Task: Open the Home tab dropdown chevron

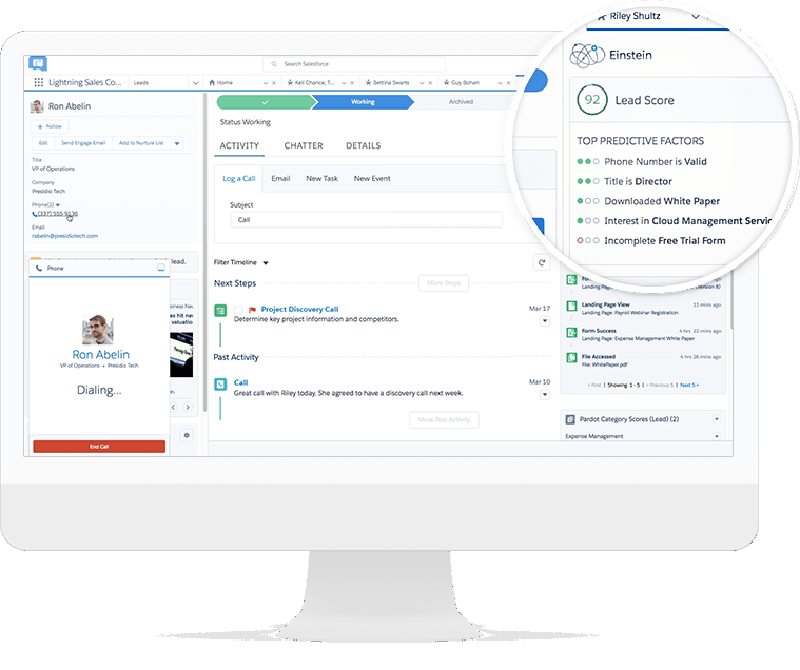Action: pos(266,83)
